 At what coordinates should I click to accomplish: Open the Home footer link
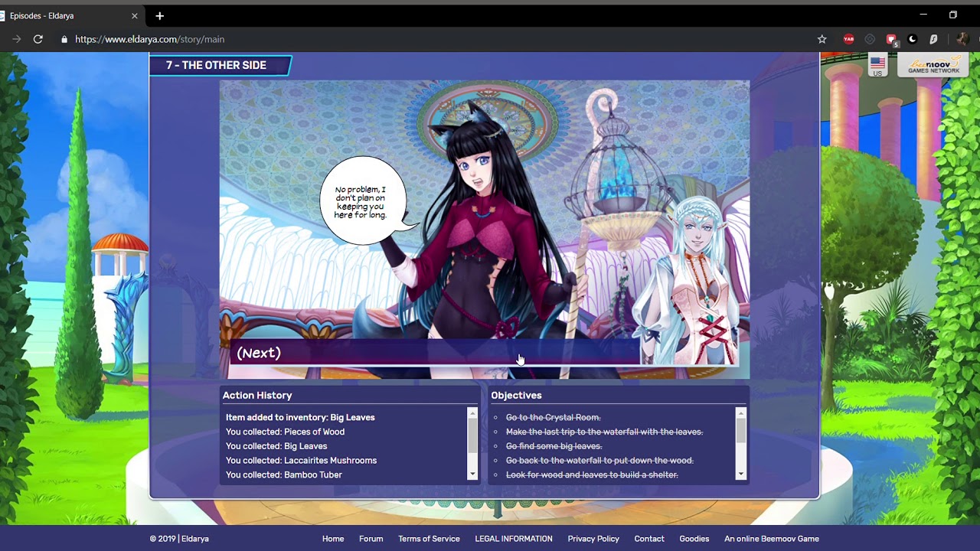[333, 539]
